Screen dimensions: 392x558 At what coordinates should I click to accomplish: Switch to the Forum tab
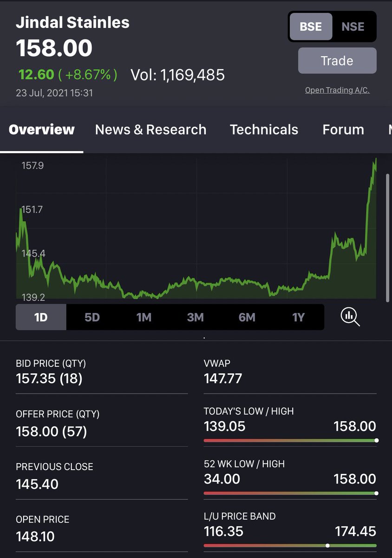tap(343, 129)
